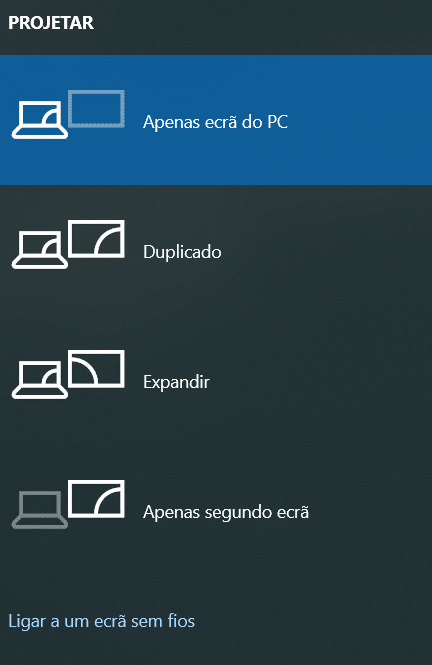Click the greyed-out laptop icon for Apenas segundo ecrã
This screenshot has width=432, height=665.
(39, 510)
